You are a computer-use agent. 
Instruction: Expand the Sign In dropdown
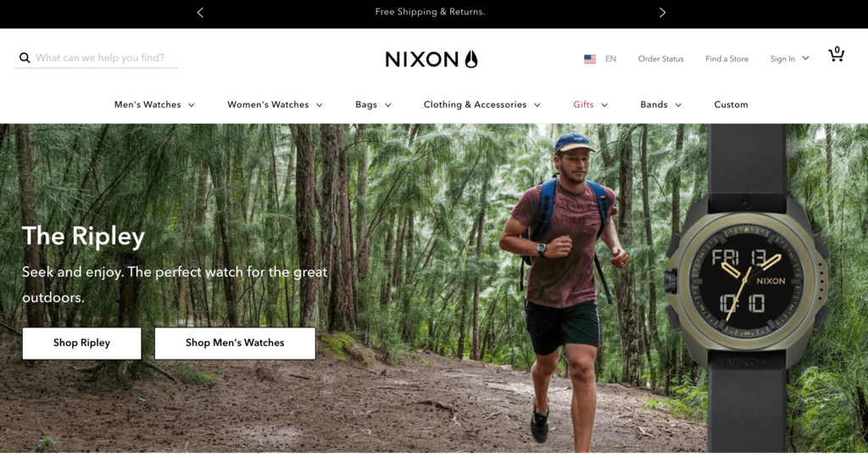click(x=789, y=59)
